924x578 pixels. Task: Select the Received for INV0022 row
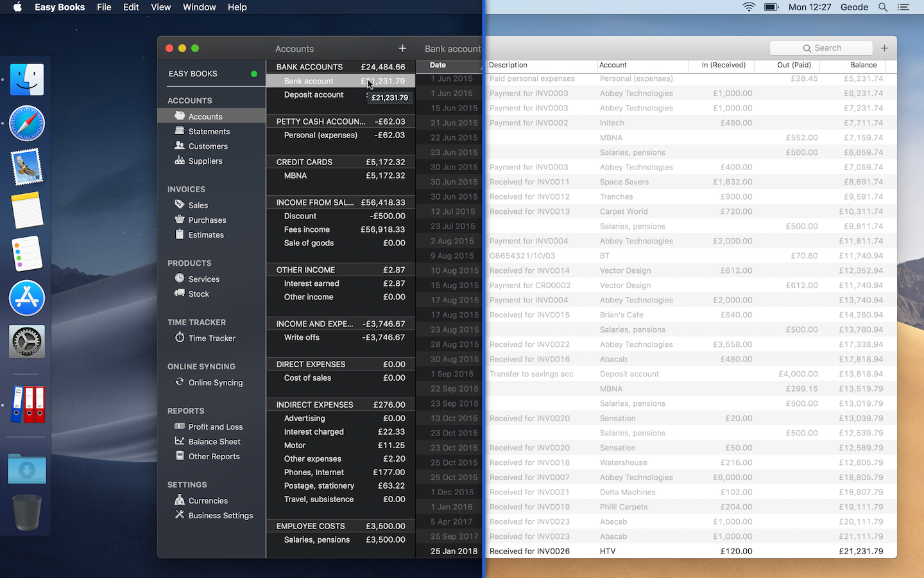click(656, 344)
